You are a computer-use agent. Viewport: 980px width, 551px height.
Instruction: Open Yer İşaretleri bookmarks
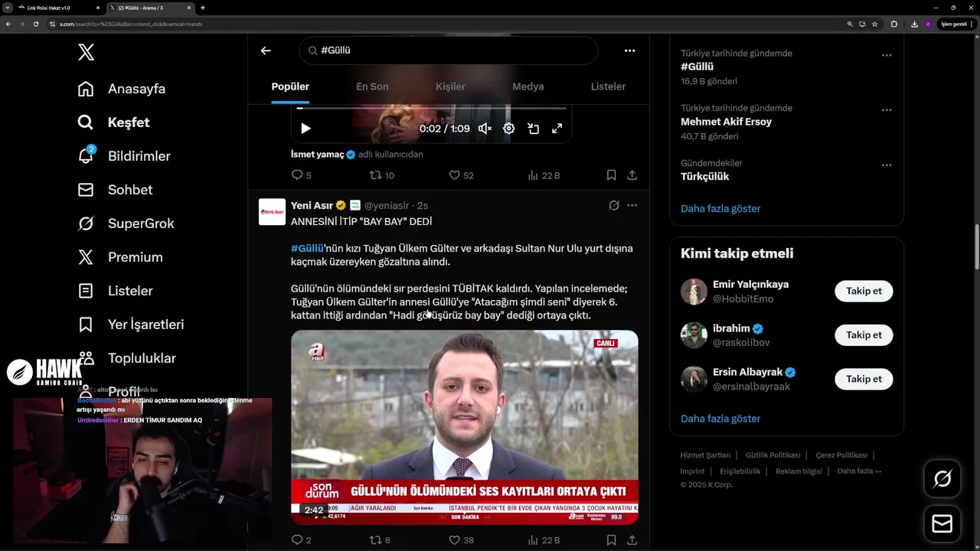point(131,324)
